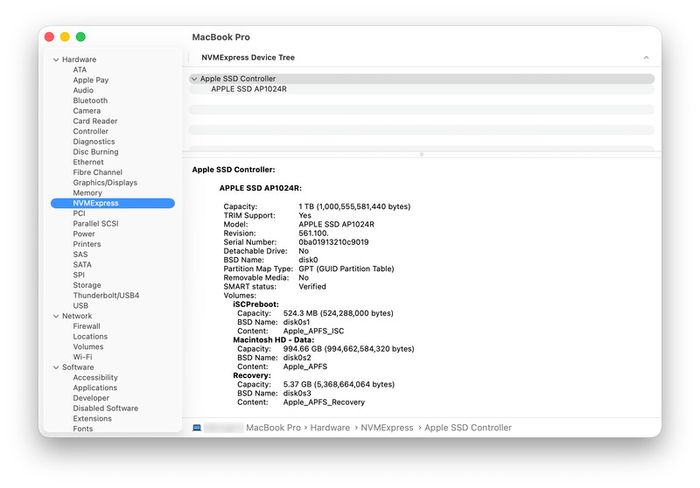
Task: Select Fibre Channel in the sidebar
Action: [97, 172]
